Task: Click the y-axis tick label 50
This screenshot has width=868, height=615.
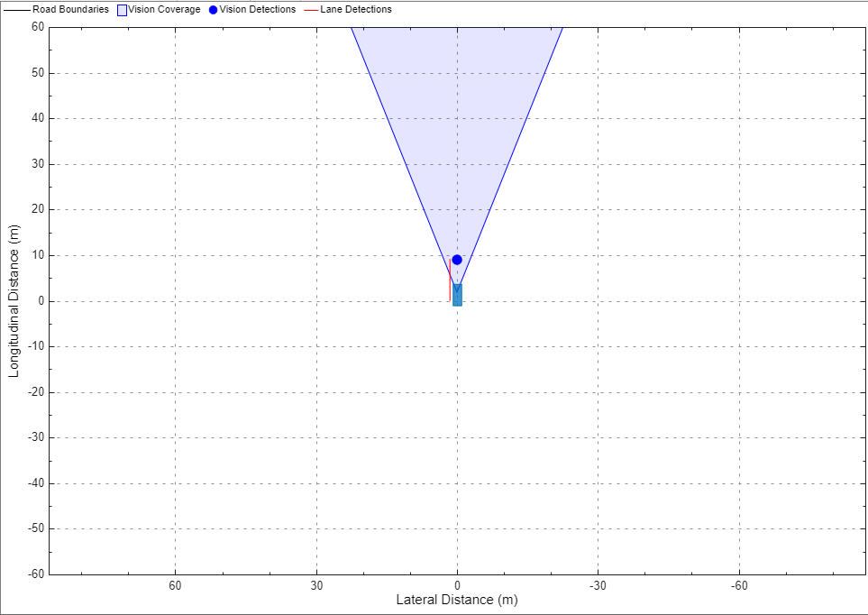Action: [x=38, y=73]
